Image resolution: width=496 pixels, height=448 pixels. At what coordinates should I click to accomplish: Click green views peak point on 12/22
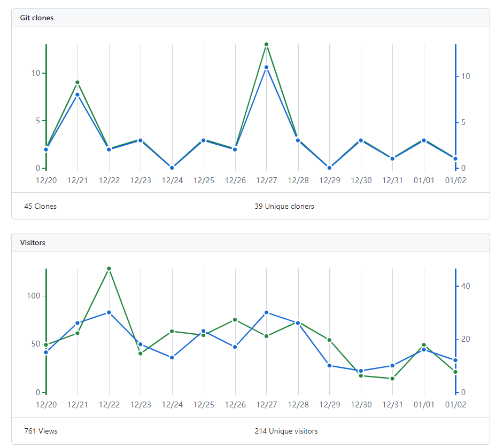pyautogui.click(x=109, y=269)
